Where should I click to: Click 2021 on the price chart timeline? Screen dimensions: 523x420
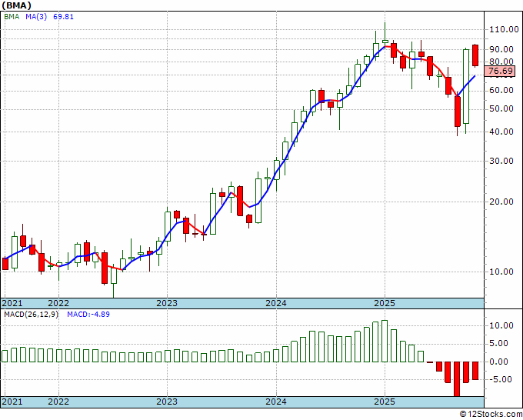pos(12,303)
